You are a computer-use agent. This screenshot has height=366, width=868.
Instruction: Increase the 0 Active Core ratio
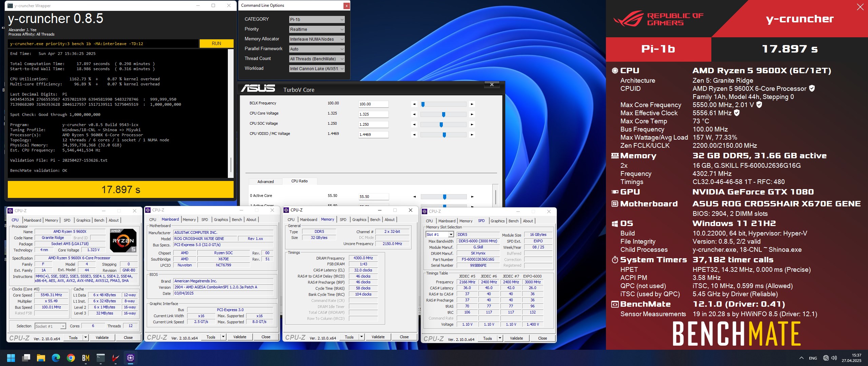tap(472, 197)
